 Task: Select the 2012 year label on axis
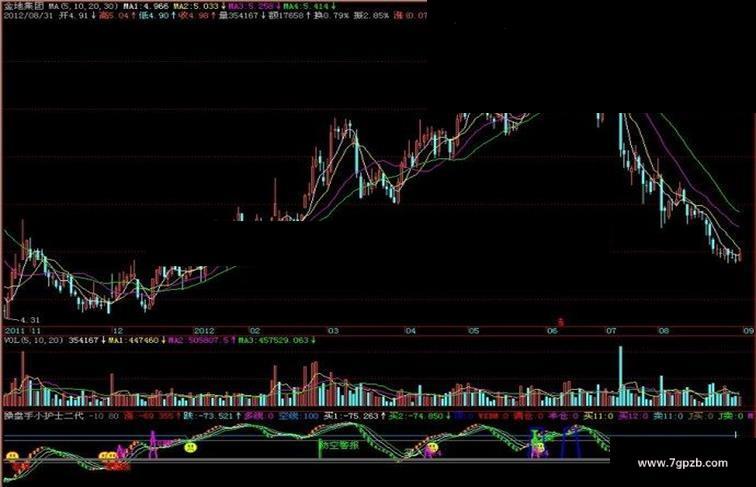(x=203, y=331)
